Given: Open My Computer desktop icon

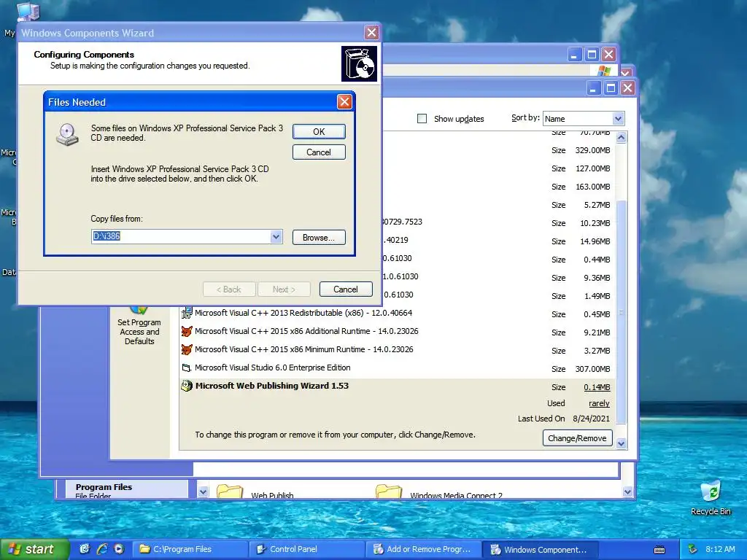Looking at the screenshot, I should coord(27,12).
